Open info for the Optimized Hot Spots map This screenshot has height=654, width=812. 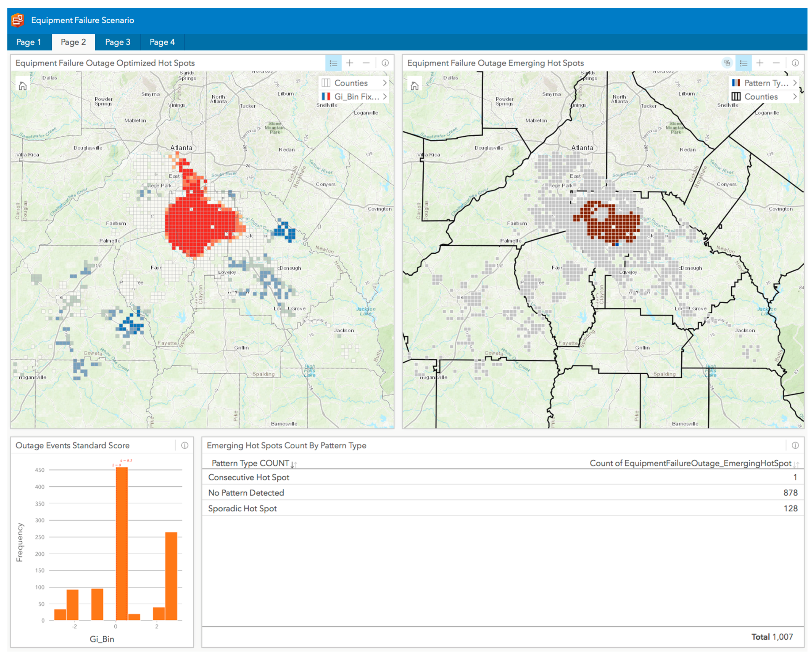click(385, 63)
